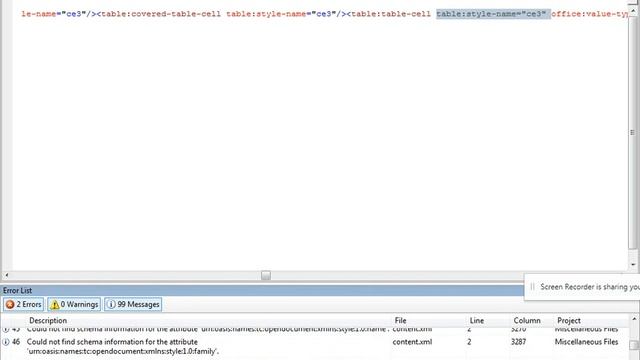
Task: Click the editor horizontal scrollbar left arrow
Action: (7, 276)
